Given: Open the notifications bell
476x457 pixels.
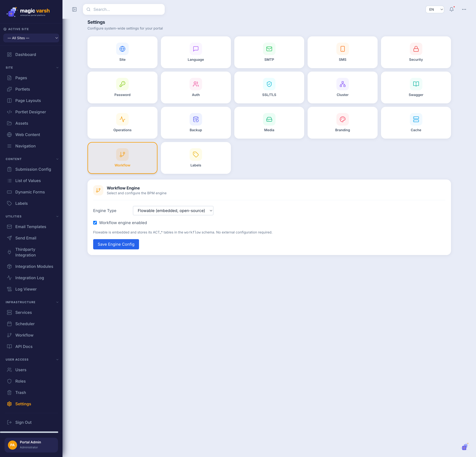Looking at the screenshot, I should click(451, 10).
